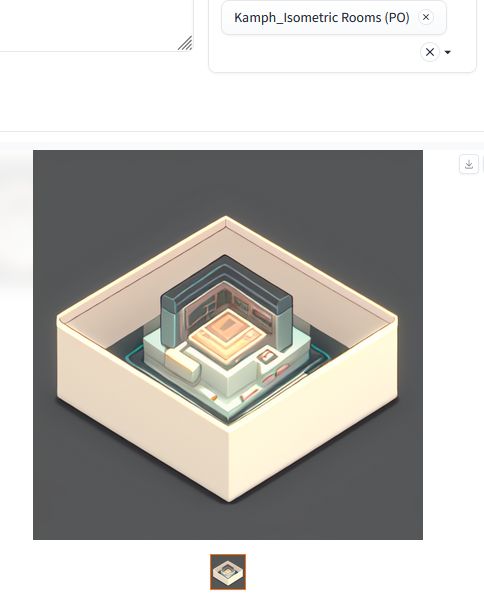Remove the Kamph_Isometric Rooms (PO) tag
The width and height of the screenshot is (484, 599).
(426, 17)
